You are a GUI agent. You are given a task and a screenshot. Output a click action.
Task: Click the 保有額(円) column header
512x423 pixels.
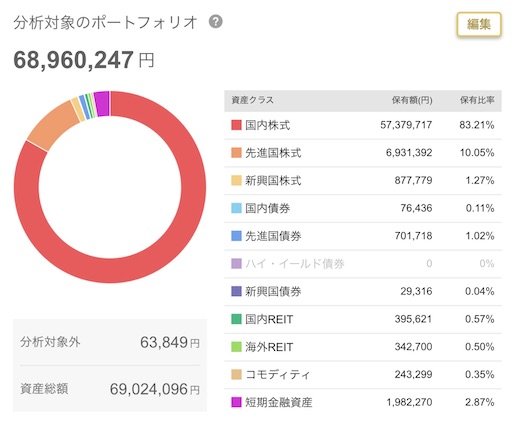pos(412,100)
